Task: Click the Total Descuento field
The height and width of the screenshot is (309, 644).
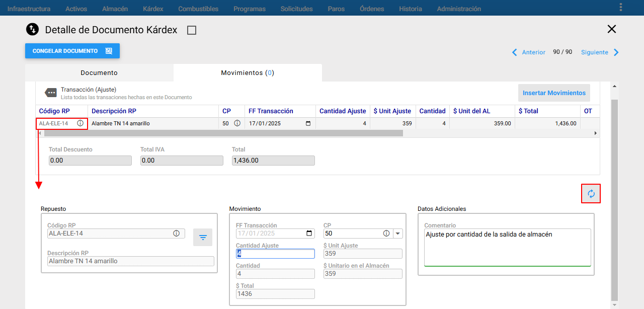Action: (x=90, y=161)
